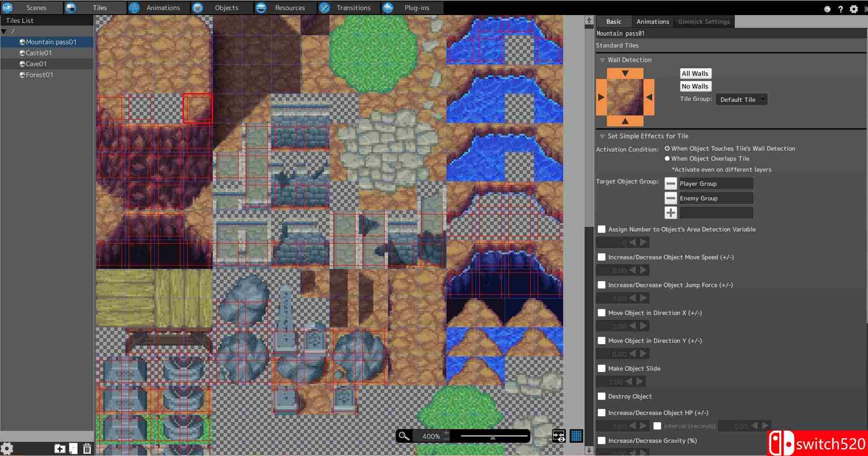
Task: Click the All Walls button
Action: click(x=695, y=73)
